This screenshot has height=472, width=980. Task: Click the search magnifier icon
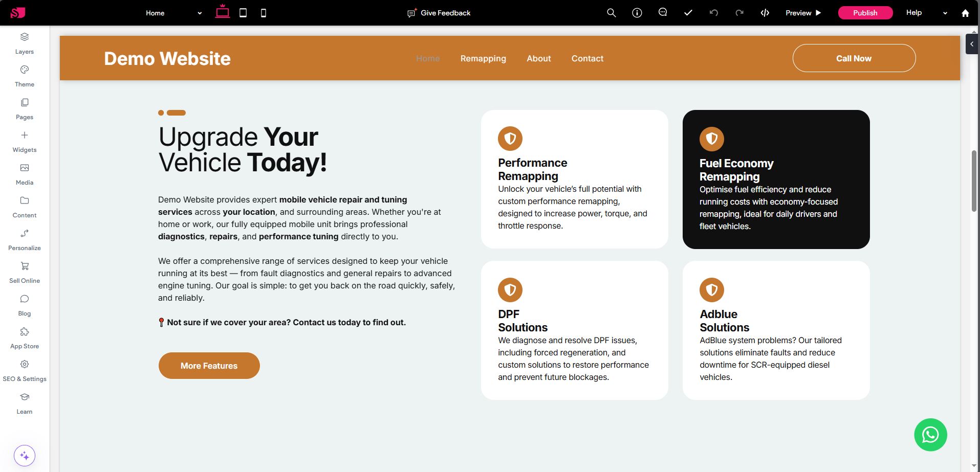coord(611,13)
